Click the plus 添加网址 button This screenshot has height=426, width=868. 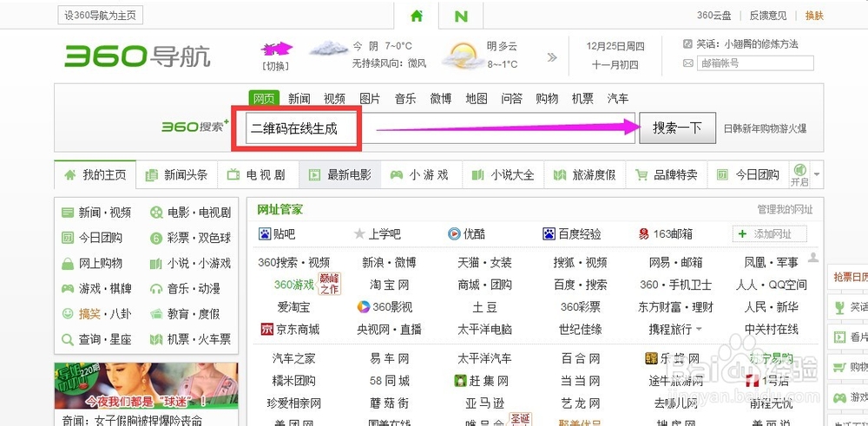pos(769,234)
